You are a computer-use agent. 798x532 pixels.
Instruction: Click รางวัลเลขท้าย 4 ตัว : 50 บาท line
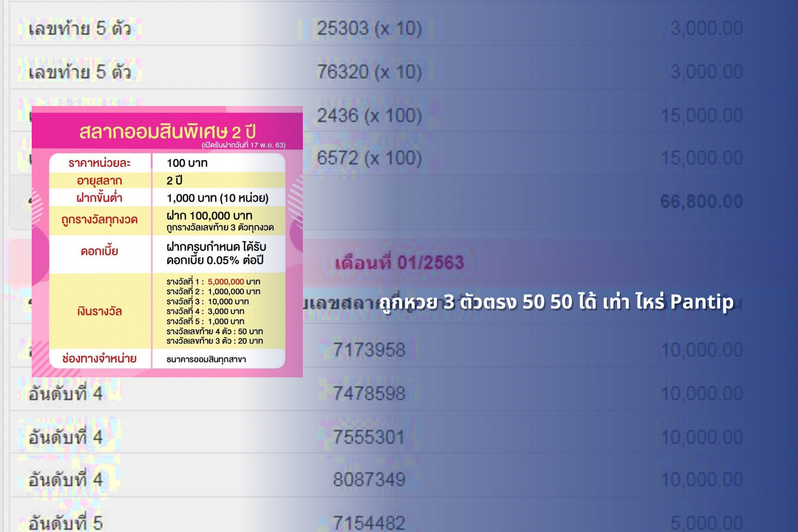tap(215, 331)
